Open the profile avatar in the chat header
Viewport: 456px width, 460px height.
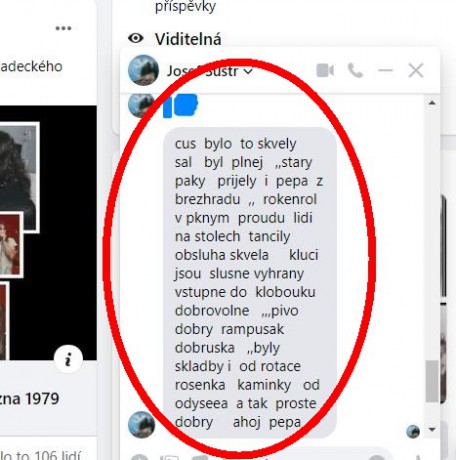[x=143, y=70]
